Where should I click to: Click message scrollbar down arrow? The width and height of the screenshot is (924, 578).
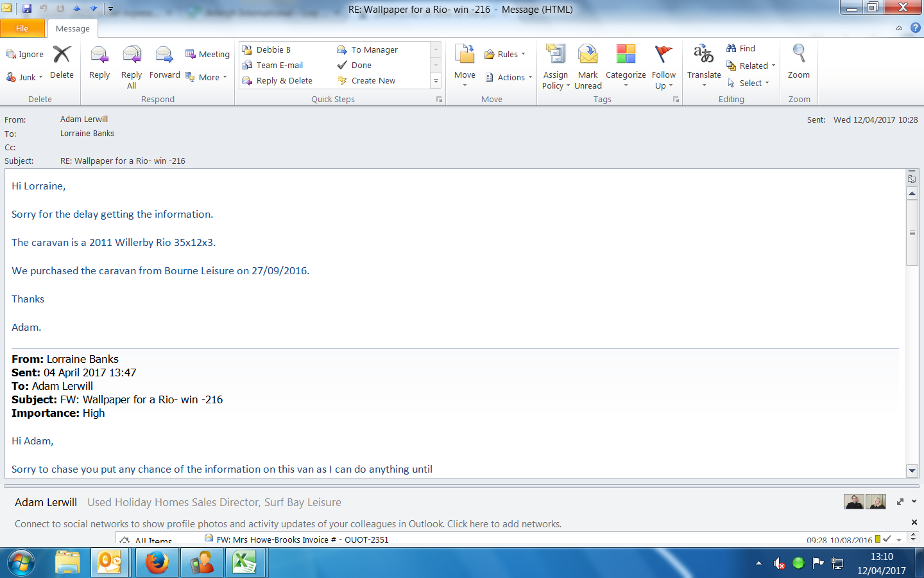click(912, 471)
